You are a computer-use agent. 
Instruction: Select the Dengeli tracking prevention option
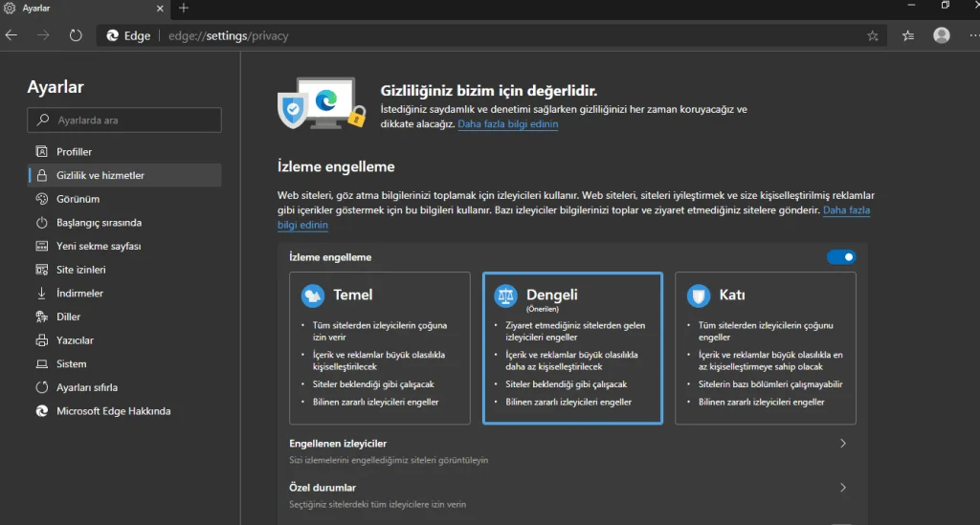pos(572,347)
